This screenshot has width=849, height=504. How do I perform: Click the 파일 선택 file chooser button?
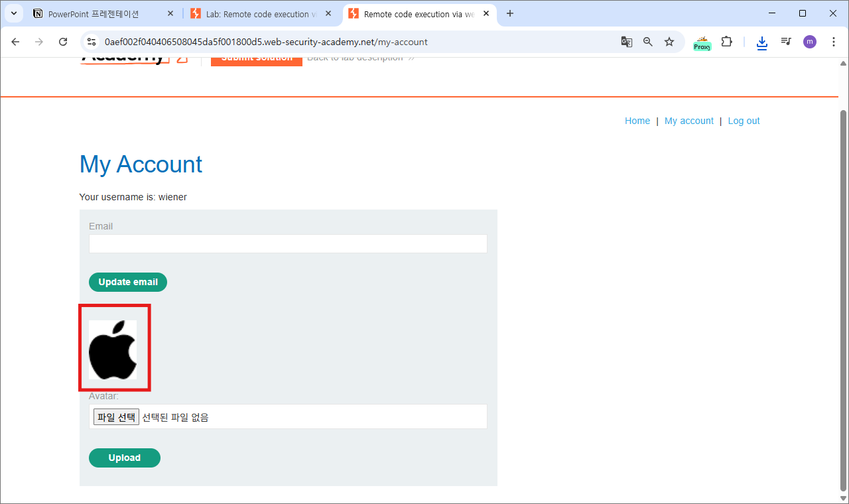point(116,417)
